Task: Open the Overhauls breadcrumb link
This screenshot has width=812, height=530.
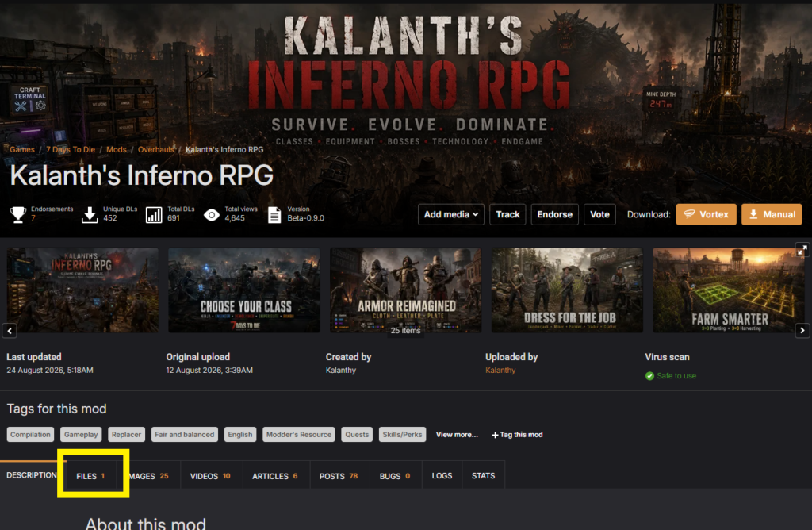Action: pyautogui.click(x=156, y=149)
